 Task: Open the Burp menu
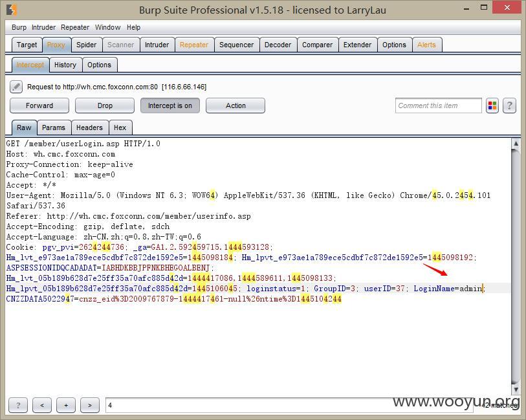click(19, 28)
